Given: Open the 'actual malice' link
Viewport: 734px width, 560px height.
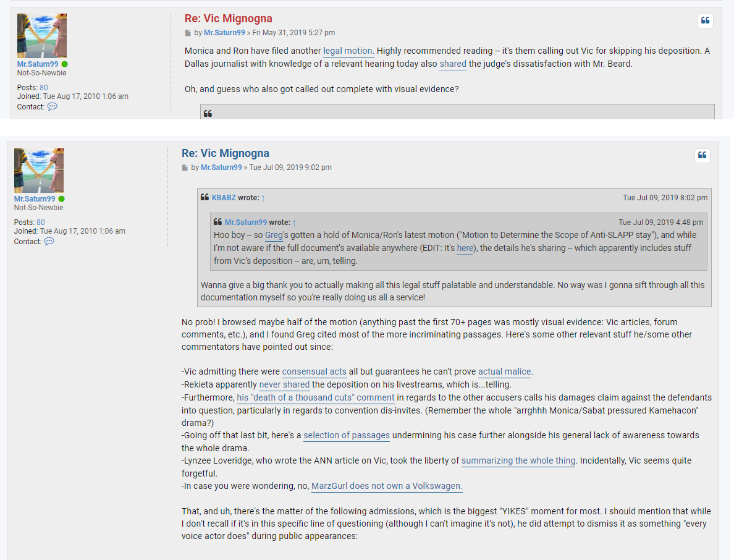Looking at the screenshot, I should (x=505, y=371).
